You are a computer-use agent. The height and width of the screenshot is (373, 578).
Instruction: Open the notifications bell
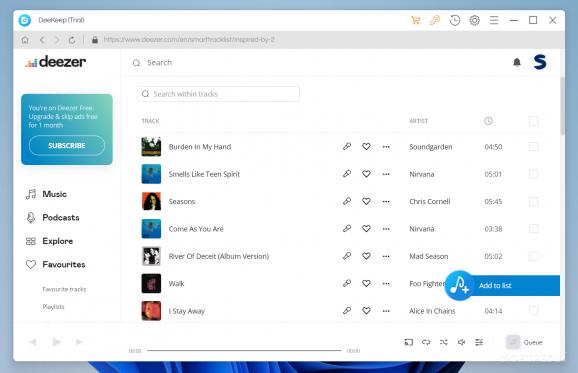tap(517, 62)
